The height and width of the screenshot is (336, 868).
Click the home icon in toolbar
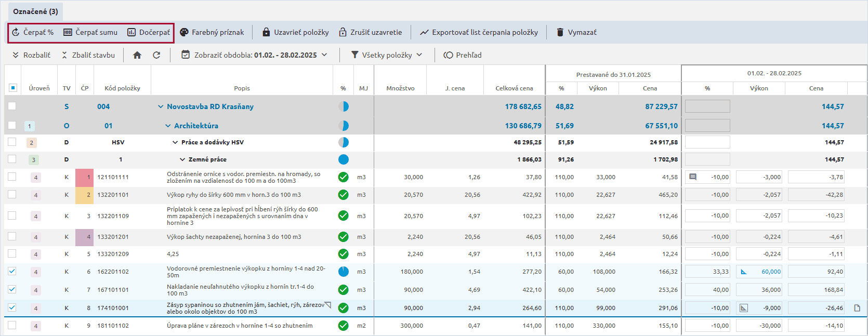pos(137,55)
